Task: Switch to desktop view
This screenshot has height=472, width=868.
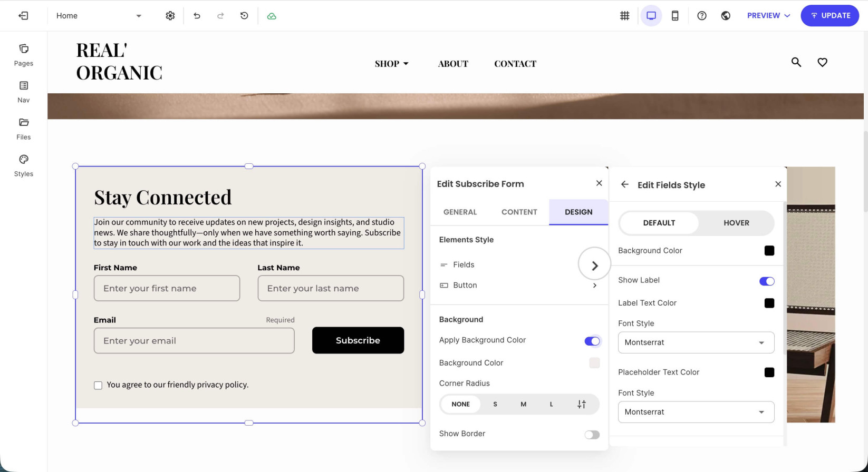Action: tap(651, 16)
